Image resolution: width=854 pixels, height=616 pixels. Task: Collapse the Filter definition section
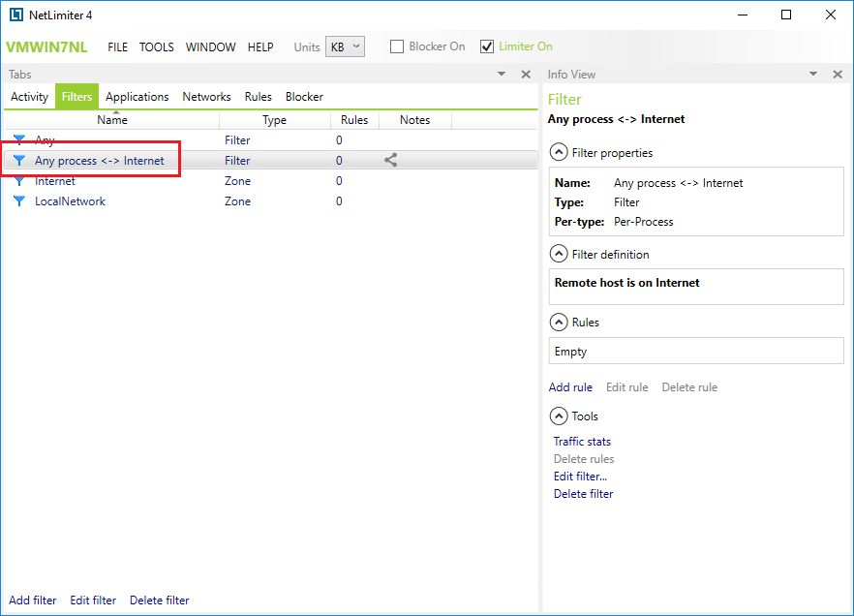(x=559, y=255)
